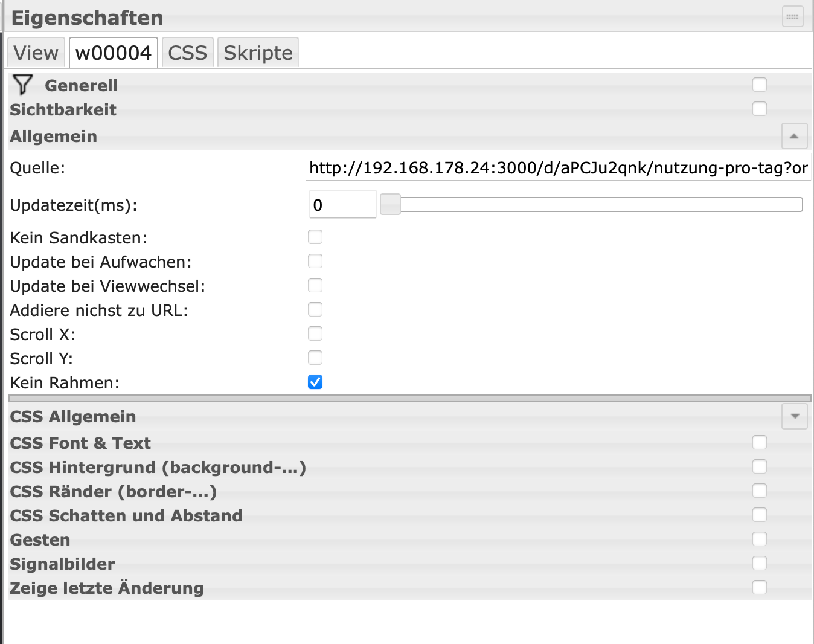Viewport: 814px width, 644px height.
Task: Click the Sichtbarkeit section heading
Action: [63, 110]
